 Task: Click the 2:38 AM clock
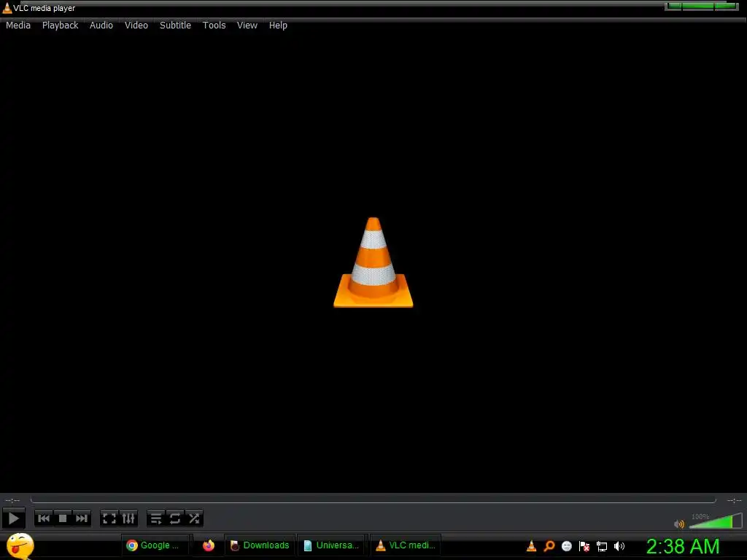tap(682, 546)
